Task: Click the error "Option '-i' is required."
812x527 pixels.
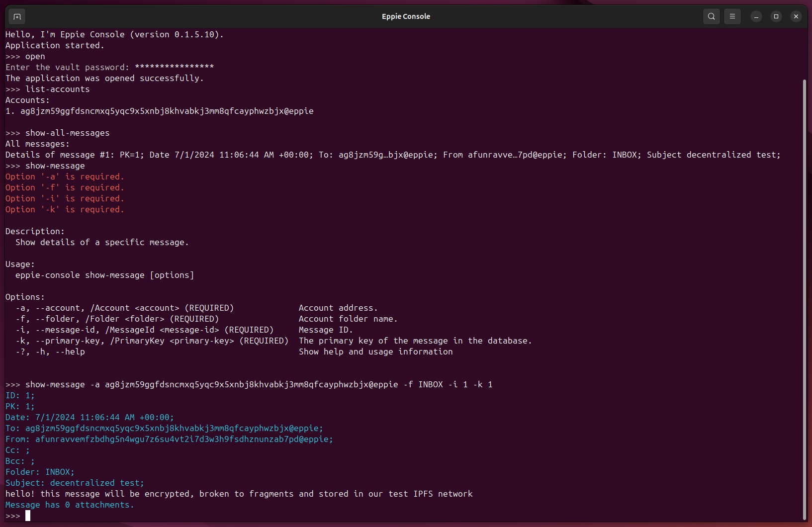Action: coord(65,198)
